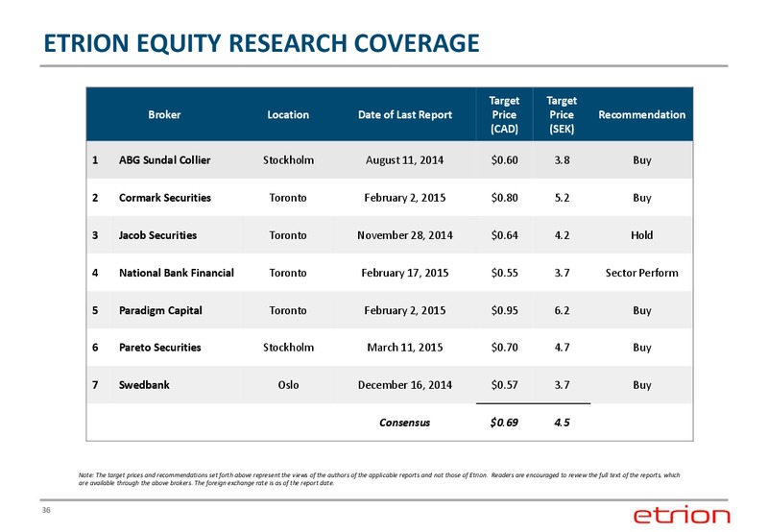The height and width of the screenshot is (532, 768).
Task: Click the date 'August 11, 2014'
Action: pyautogui.click(x=404, y=160)
